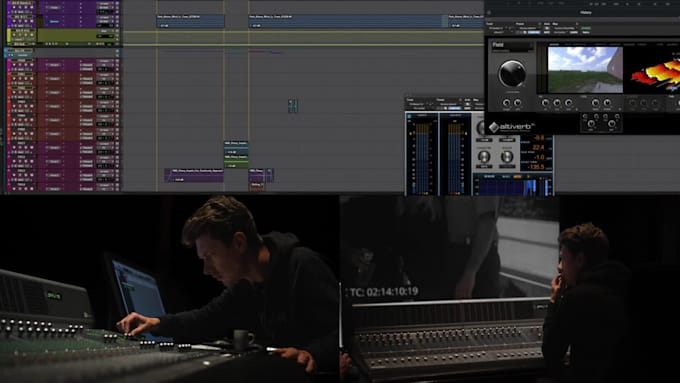Select the small red clip at the timeline bottom
Image resolution: width=680 pixels, height=383 pixels.
(x=257, y=187)
